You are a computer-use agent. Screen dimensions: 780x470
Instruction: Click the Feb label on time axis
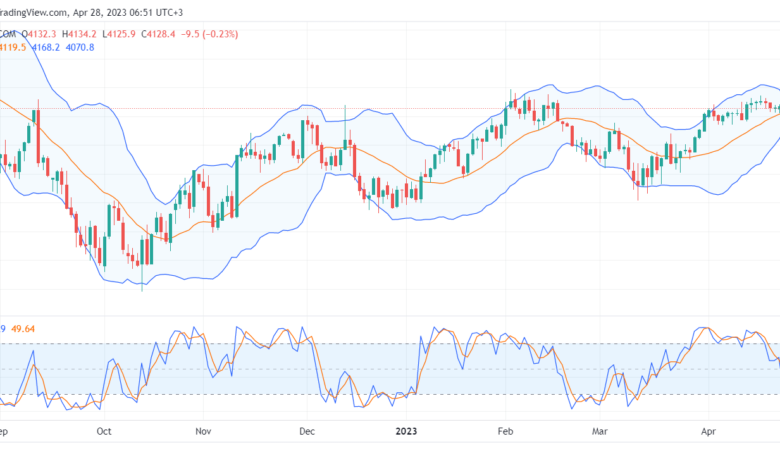pyautogui.click(x=505, y=431)
